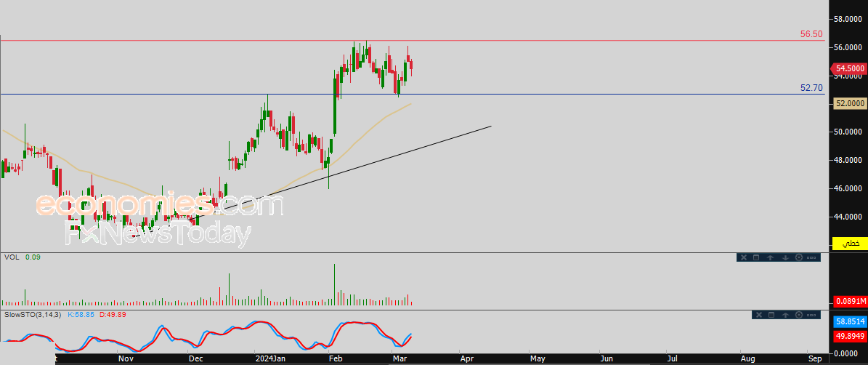Select the current price tag 54.5000

850,68
